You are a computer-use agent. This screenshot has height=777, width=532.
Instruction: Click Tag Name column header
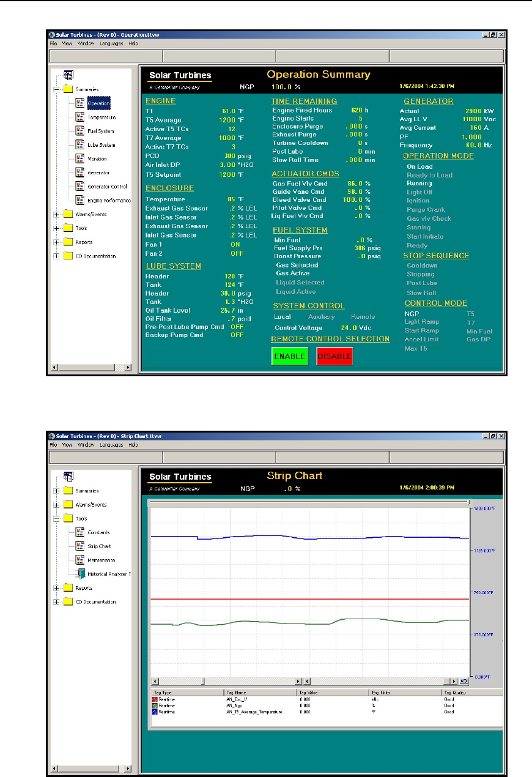pos(260,693)
